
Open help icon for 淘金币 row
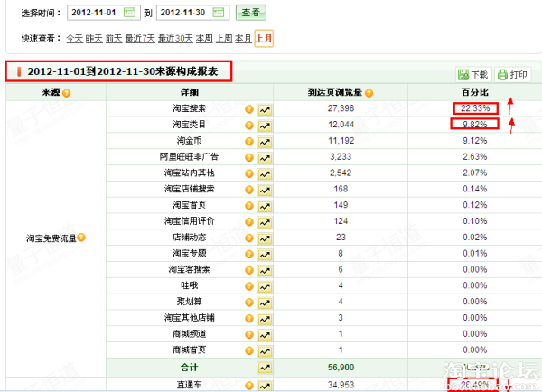pyautogui.click(x=249, y=142)
